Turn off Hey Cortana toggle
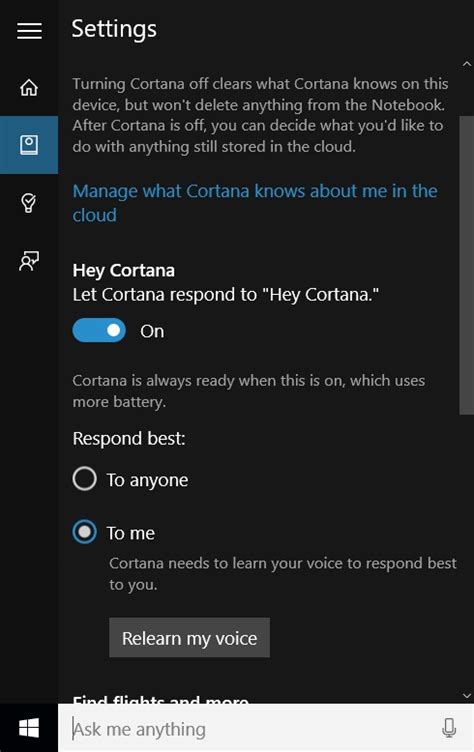This screenshot has height=752, width=474. [x=99, y=330]
